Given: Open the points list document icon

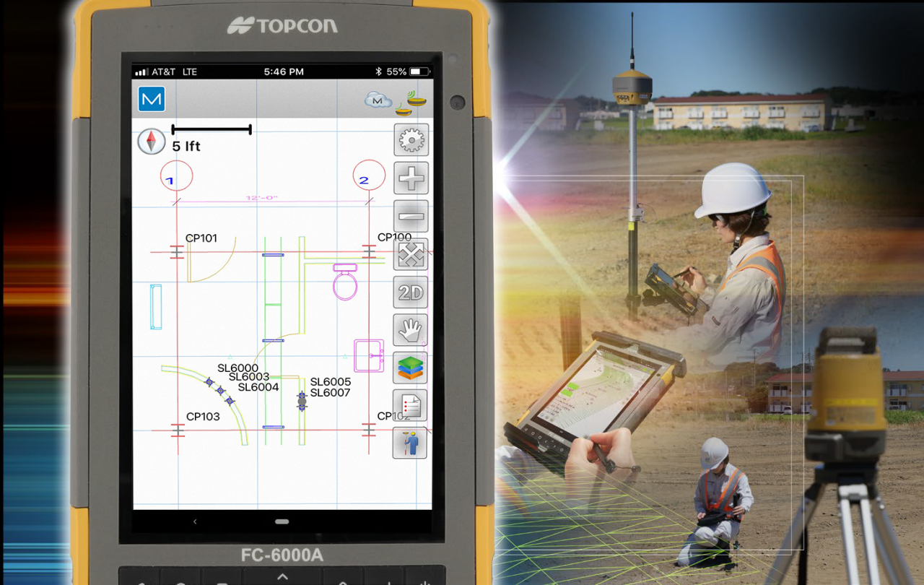Looking at the screenshot, I should pyautogui.click(x=410, y=405).
